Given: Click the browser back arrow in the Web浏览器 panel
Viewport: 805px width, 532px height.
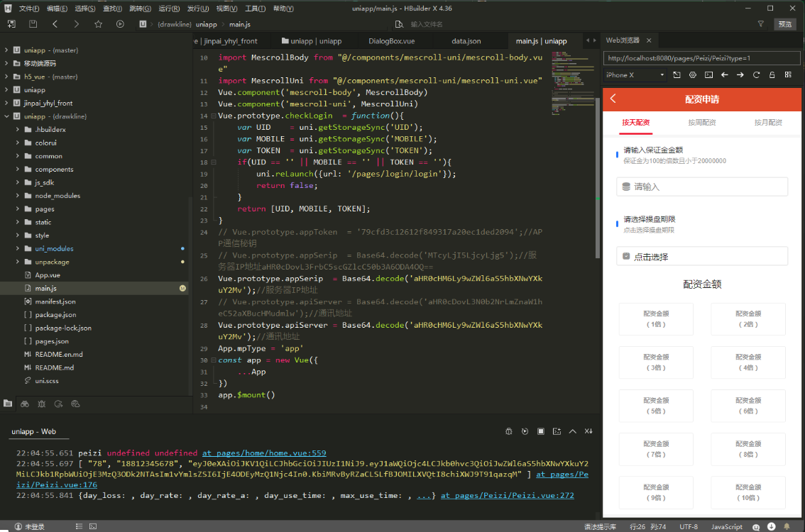Looking at the screenshot, I should tap(724, 75).
